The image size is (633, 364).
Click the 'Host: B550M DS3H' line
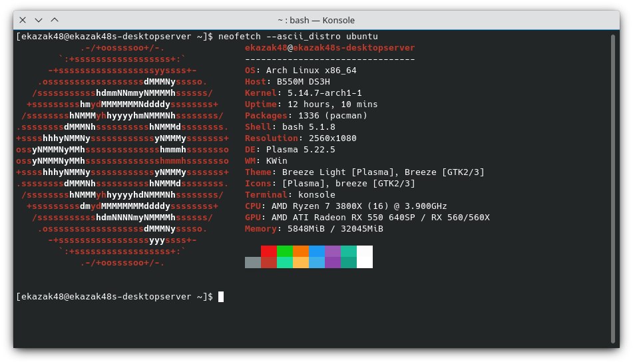tap(288, 81)
